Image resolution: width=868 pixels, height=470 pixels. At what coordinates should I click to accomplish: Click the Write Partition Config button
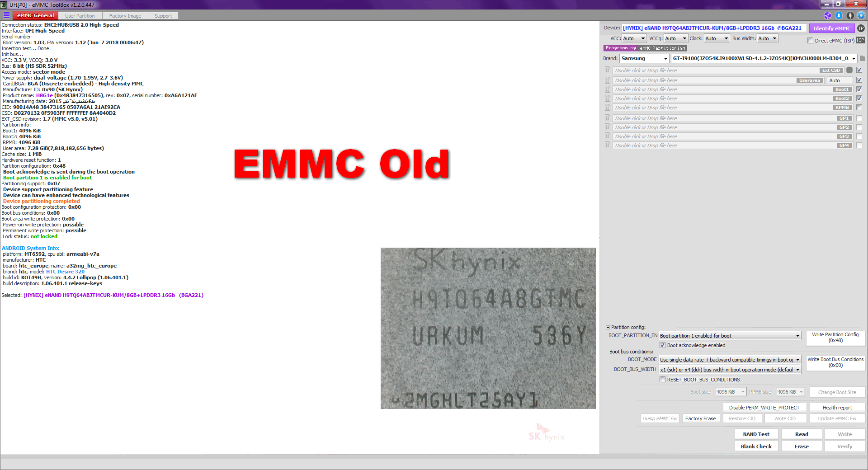click(835, 338)
